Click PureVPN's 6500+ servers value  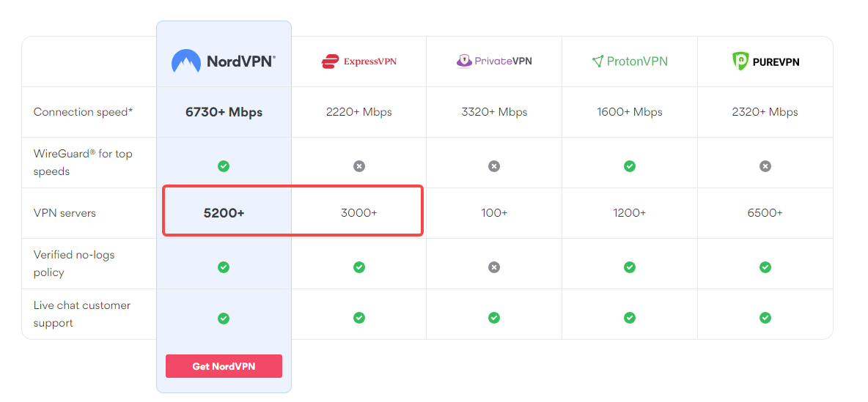[x=765, y=213]
